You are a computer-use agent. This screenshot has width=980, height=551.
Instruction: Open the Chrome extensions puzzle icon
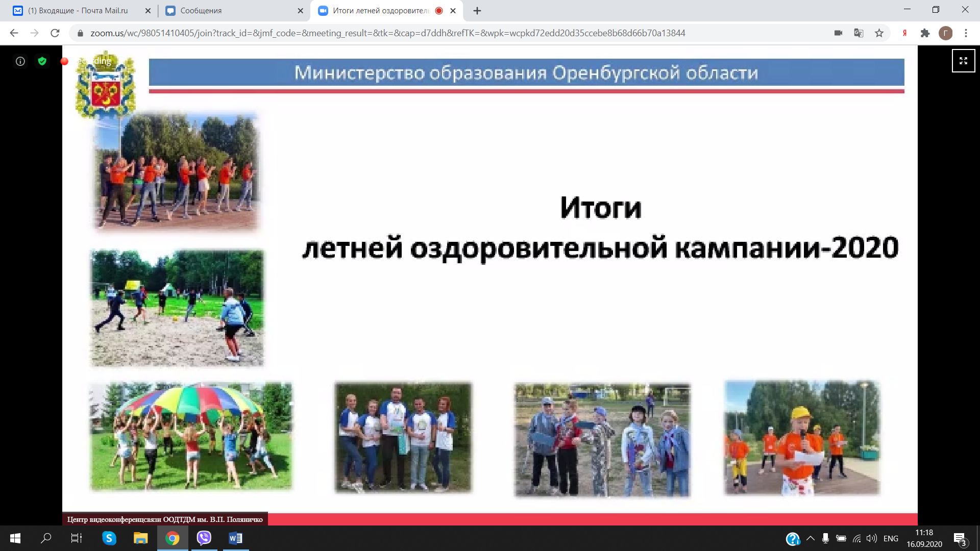pyautogui.click(x=925, y=33)
